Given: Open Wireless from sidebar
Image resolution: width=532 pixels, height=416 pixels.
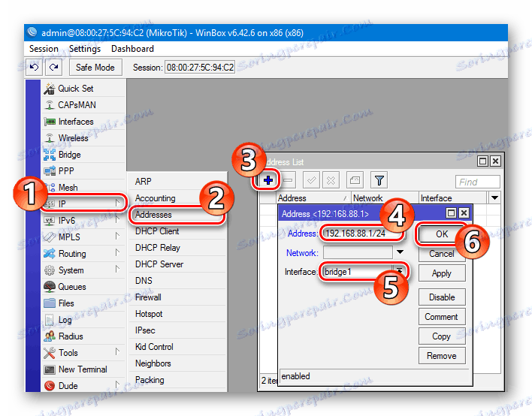Looking at the screenshot, I should (83, 138).
